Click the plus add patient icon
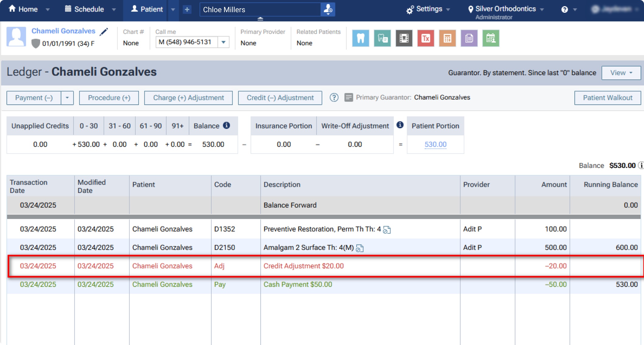The image size is (644, 345). (187, 9)
